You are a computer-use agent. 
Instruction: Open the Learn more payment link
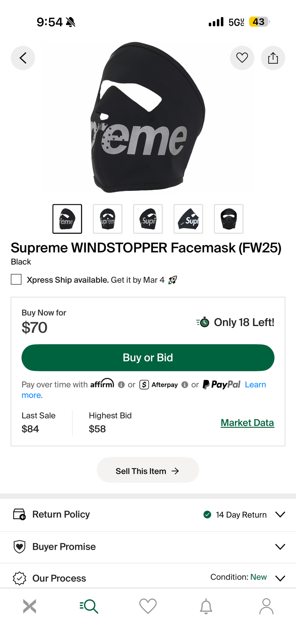click(x=255, y=384)
